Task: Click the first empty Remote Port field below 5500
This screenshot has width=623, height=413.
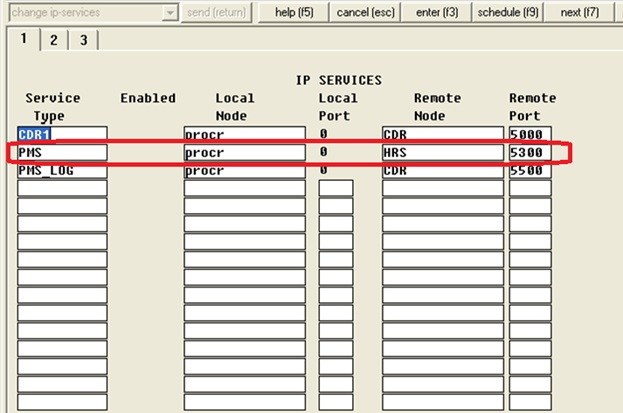Action: pyautogui.click(x=530, y=188)
